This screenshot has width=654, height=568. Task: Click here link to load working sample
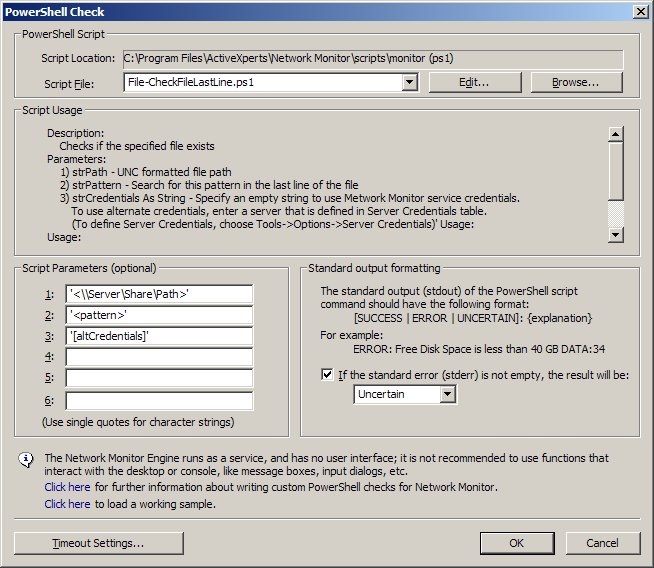coord(67,504)
